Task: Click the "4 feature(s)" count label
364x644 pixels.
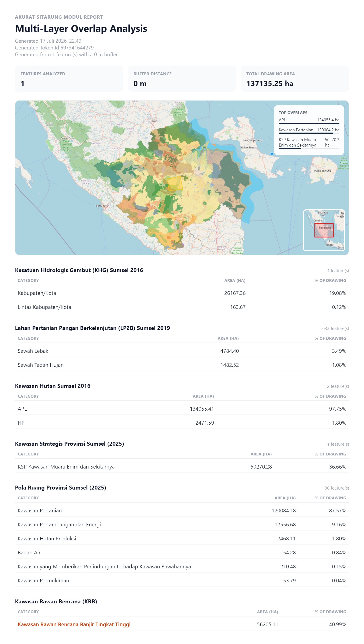Action: pyautogui.click(x=338, y=270)
